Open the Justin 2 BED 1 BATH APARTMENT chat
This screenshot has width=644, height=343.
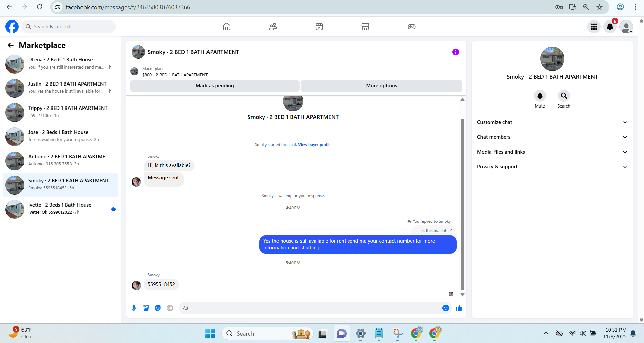click(60, 88)
